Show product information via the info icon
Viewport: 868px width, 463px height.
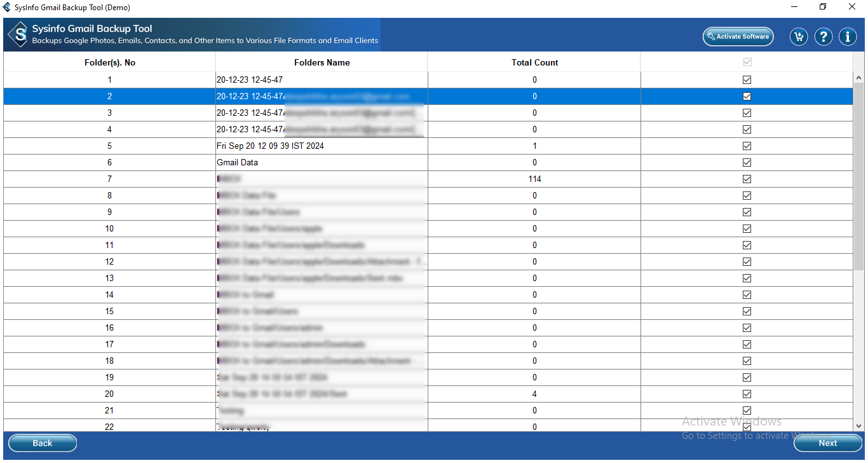[x=848, y=36]
